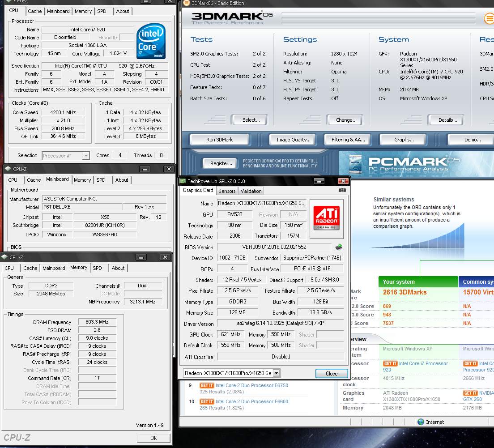Click Driver Version field in GPU-Z
The image size is (494, 448).
[x=280, y=323]
